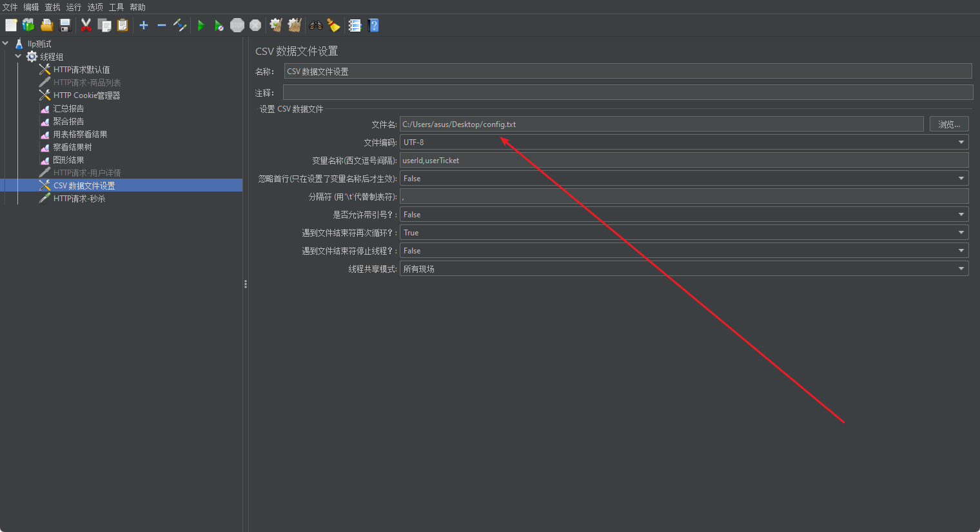Open the 文件编码 UTF-8 dropdown

tap(684, 143)
